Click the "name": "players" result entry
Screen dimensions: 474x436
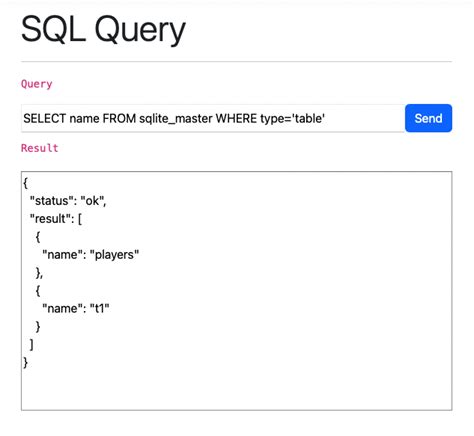90,255
